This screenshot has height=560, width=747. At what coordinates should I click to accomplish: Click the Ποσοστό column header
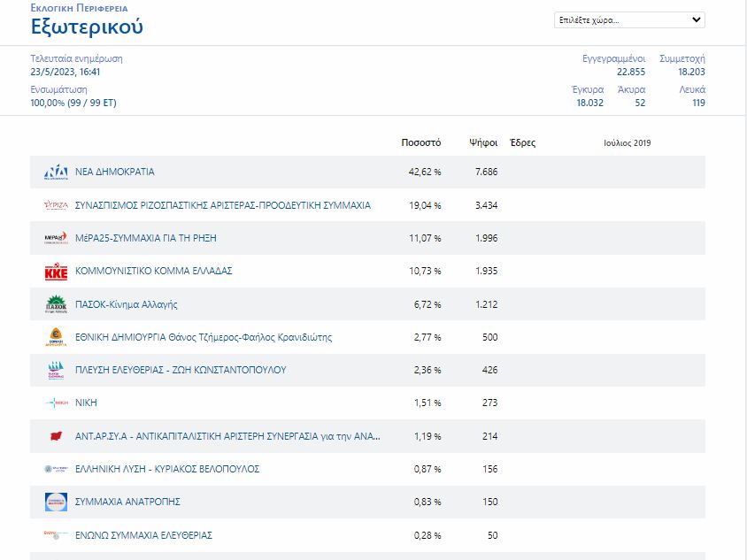(420, 142)
